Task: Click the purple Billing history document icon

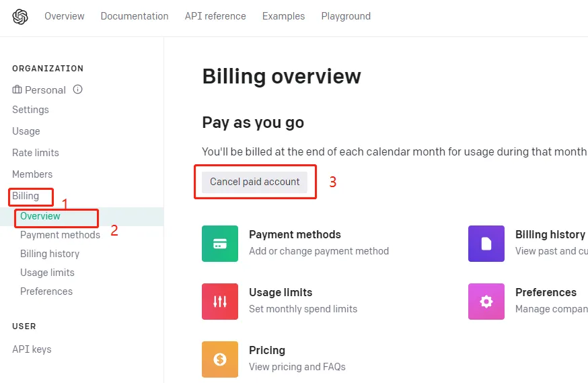Action: (486, 244)
